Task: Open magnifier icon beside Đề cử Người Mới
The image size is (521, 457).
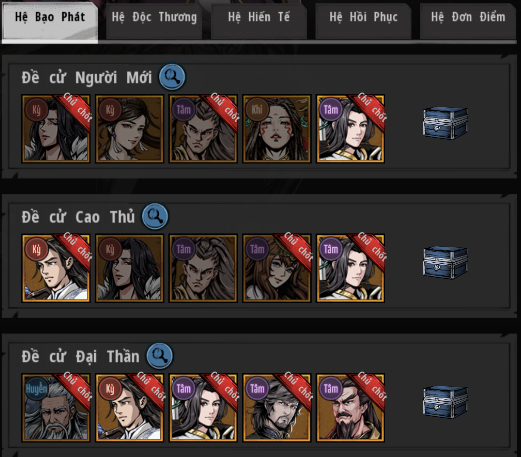Action: click(172, 77)
